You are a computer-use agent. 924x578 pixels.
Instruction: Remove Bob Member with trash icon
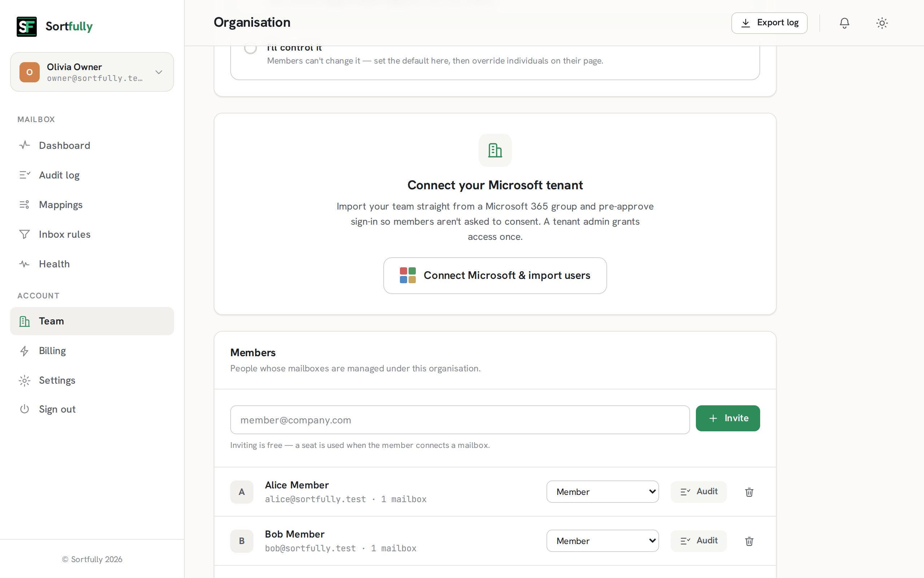(749, 541)
